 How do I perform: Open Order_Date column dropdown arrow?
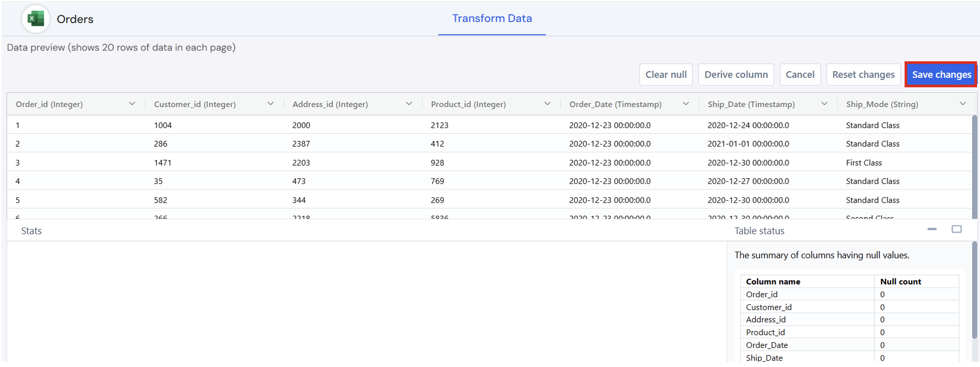[686, 104]
